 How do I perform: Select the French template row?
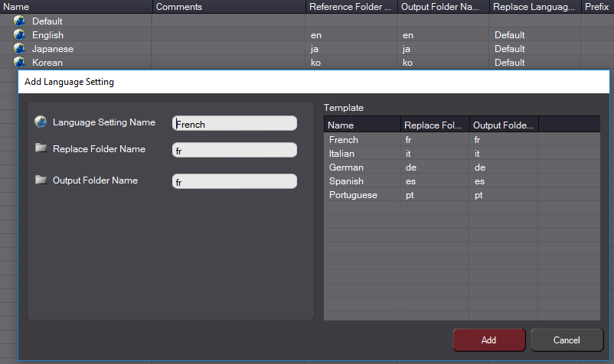click(462, 140)
